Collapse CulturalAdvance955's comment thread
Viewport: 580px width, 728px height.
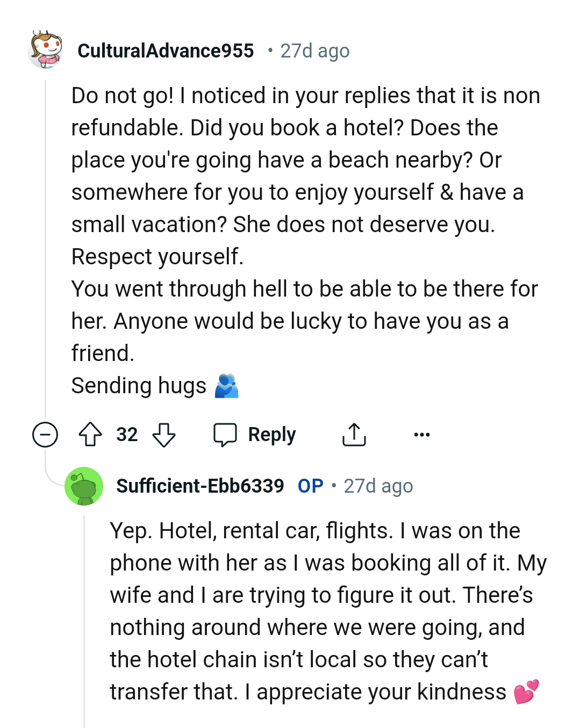click(x=44, y=434)
